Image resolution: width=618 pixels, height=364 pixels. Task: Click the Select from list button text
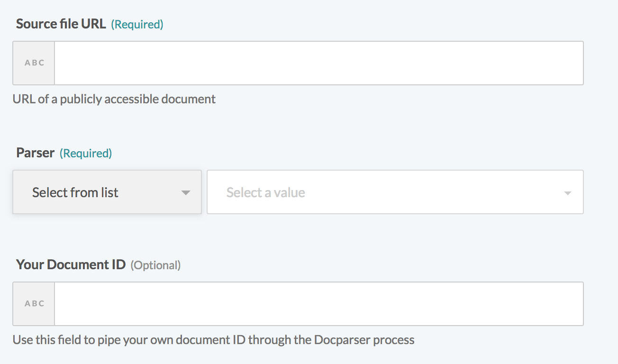coord(75,192)
